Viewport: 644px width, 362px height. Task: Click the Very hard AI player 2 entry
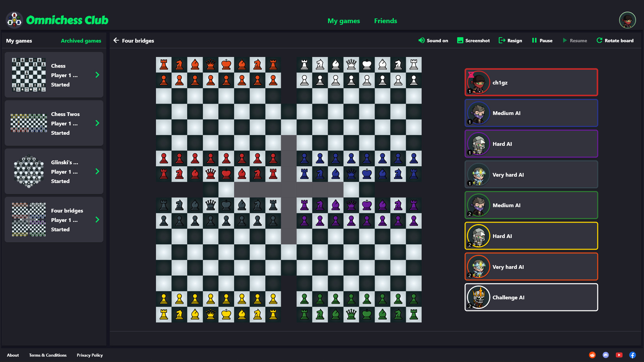coord(531,266)
